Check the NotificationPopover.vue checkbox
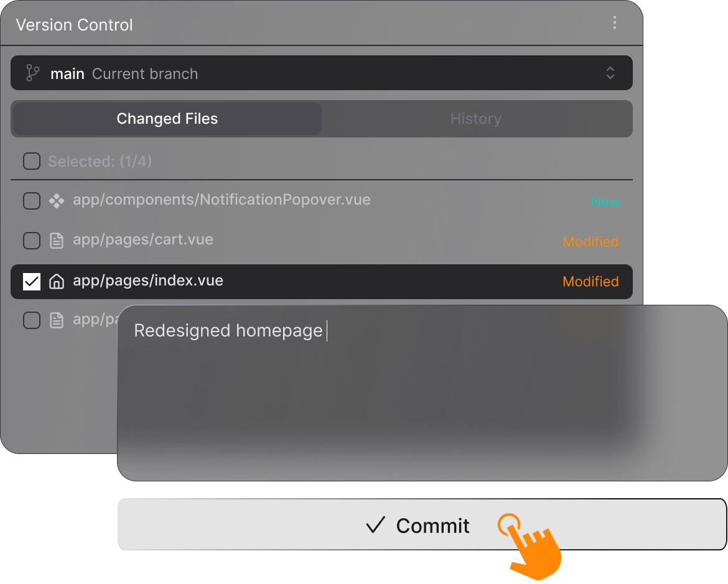728x584 pixels. (x=31, y=201)
